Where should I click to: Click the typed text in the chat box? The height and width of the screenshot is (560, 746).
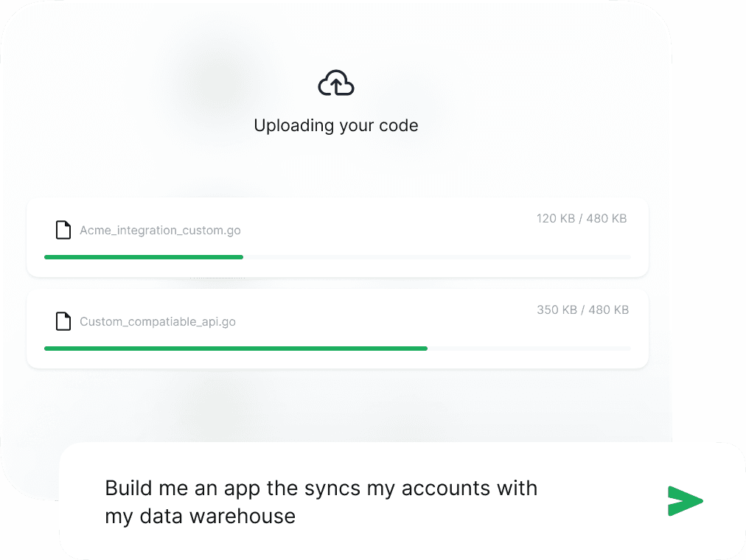[x=321, y=501]
